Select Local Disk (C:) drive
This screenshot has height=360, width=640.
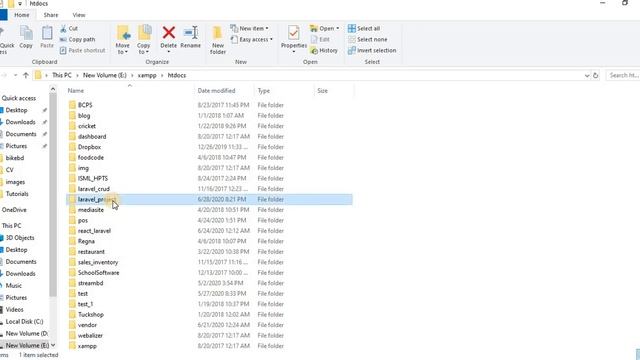pos(24,322)
